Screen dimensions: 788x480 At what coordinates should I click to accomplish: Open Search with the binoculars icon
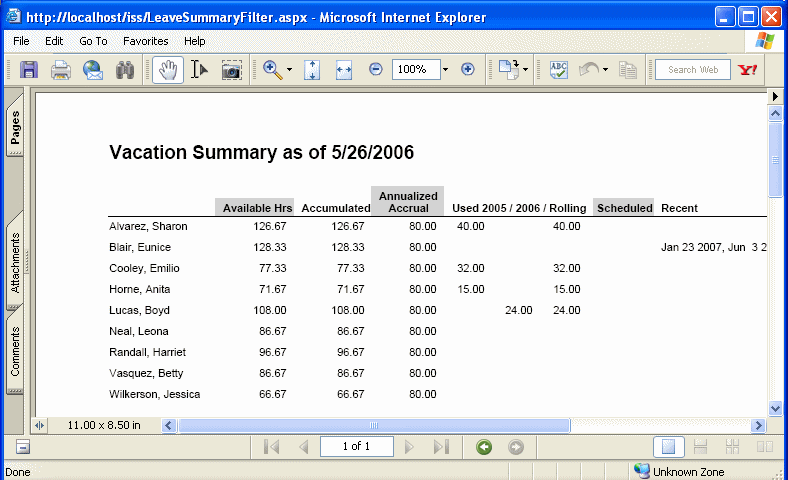pyautogui.click(x=125, y=70)
